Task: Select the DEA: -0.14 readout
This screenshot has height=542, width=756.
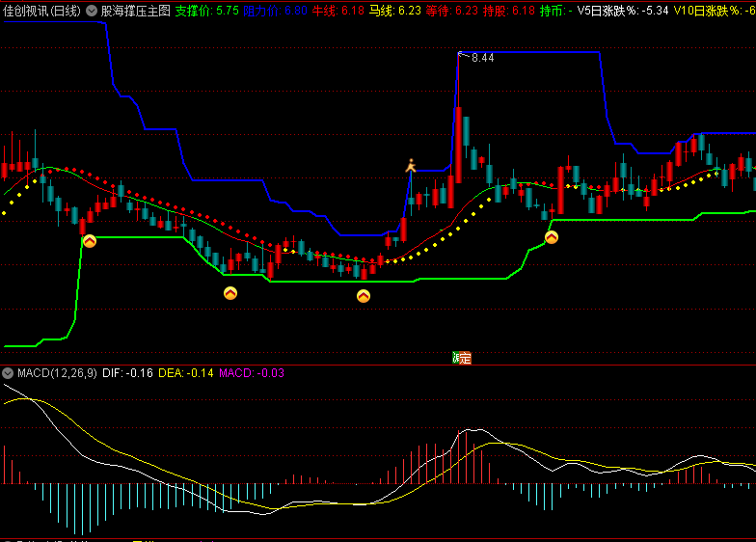Action: (185, 372)
